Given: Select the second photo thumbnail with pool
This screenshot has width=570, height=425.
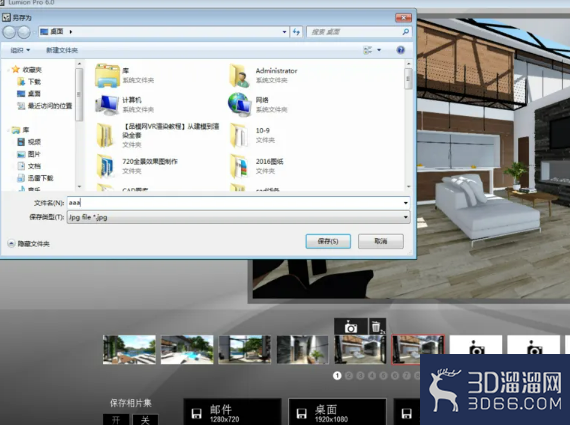Looking at the screenshot, I should 187,349.
